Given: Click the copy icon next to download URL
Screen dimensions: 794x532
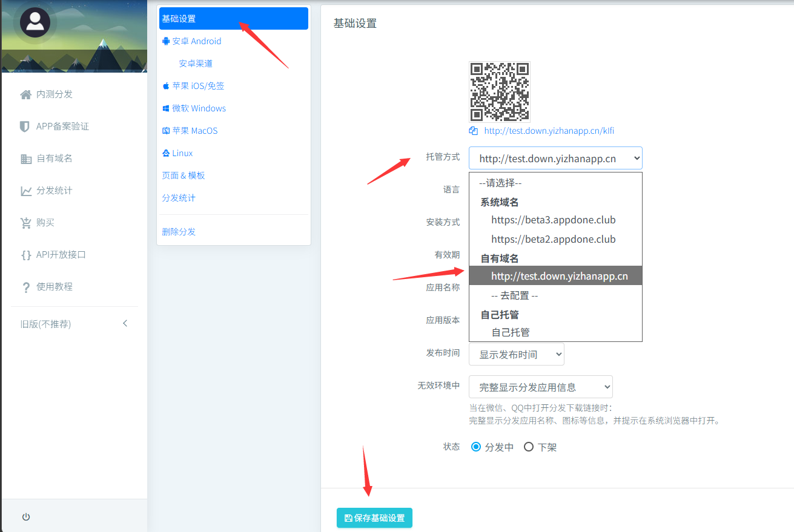Looking at the screenshot, I should [x=474, y=131].
